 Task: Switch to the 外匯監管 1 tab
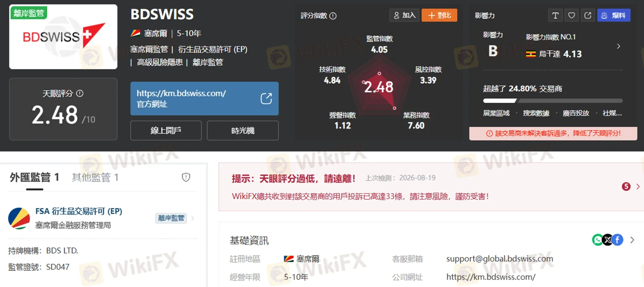coord(34,177)
